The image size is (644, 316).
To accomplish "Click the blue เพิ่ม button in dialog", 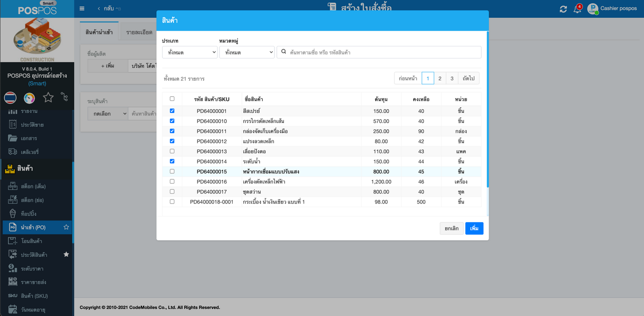I will coord(474,229).
